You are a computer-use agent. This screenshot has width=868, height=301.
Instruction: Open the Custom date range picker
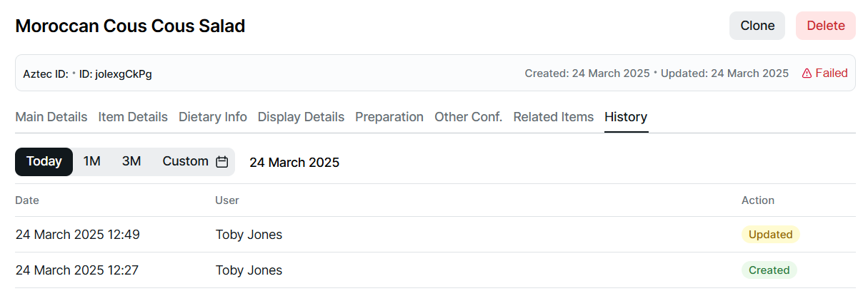click(186, 162)
